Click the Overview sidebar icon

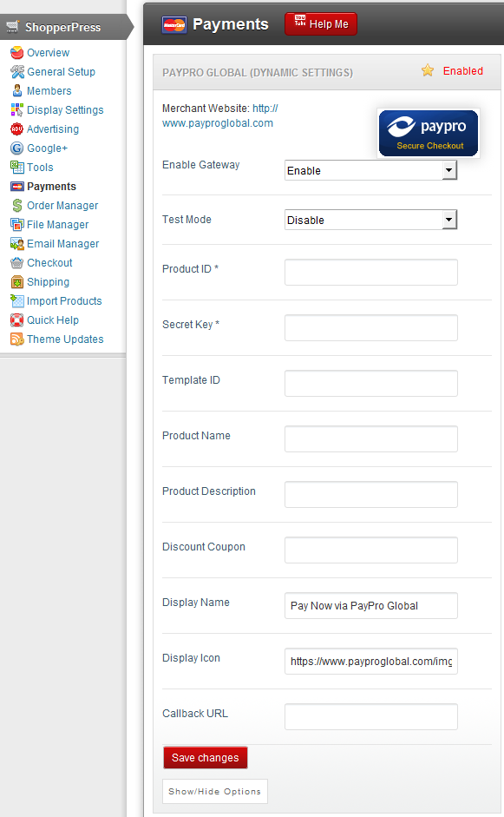tap(17, 53)
